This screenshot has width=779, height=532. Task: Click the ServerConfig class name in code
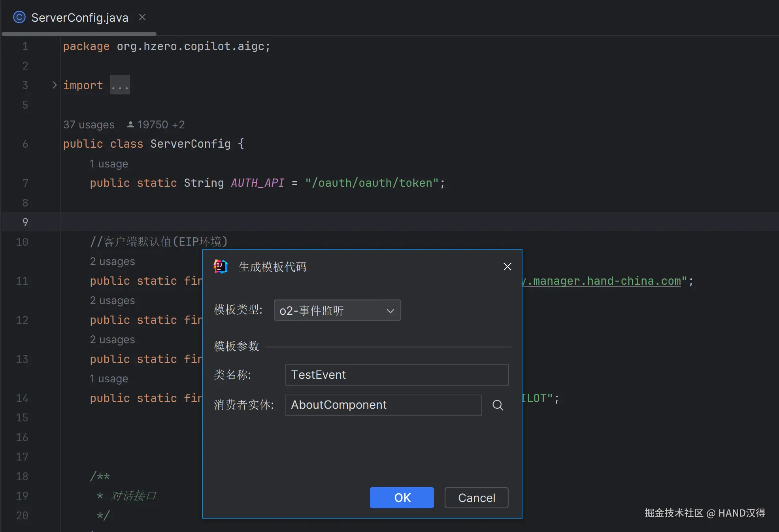(x=190, y=144)
